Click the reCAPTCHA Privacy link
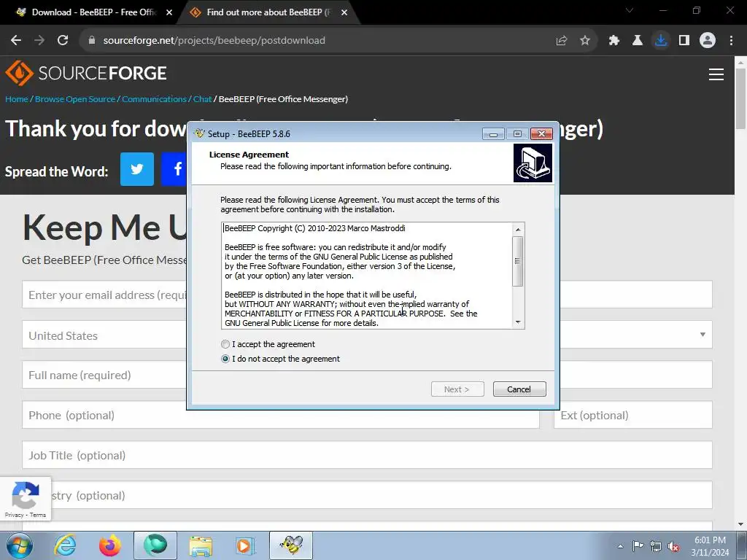The image size is (747, 560). [14, 515]
